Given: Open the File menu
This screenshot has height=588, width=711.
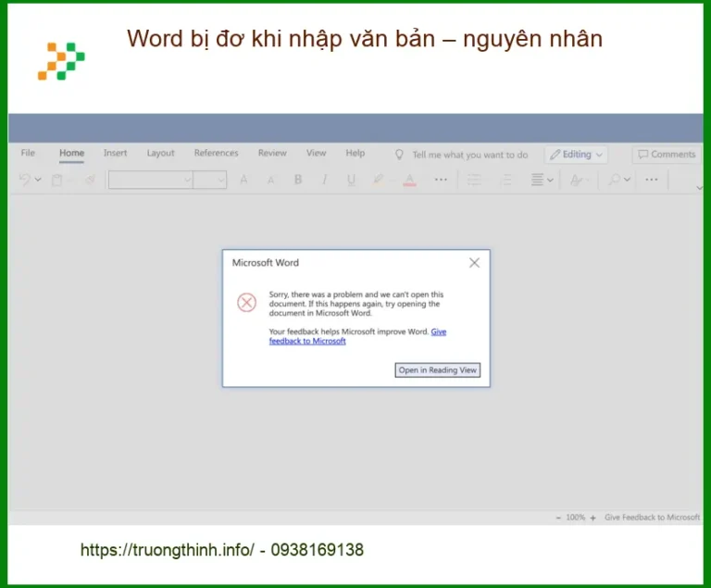Looking at the screenshot, I should [x=28, y=153].
